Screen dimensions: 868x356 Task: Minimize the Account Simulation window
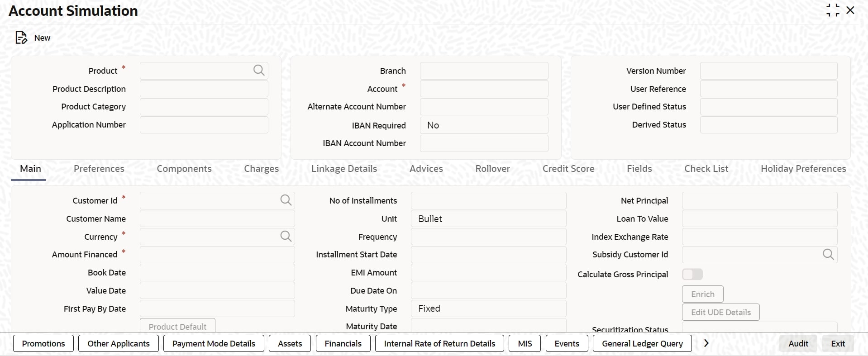click(x=833, y=10)
